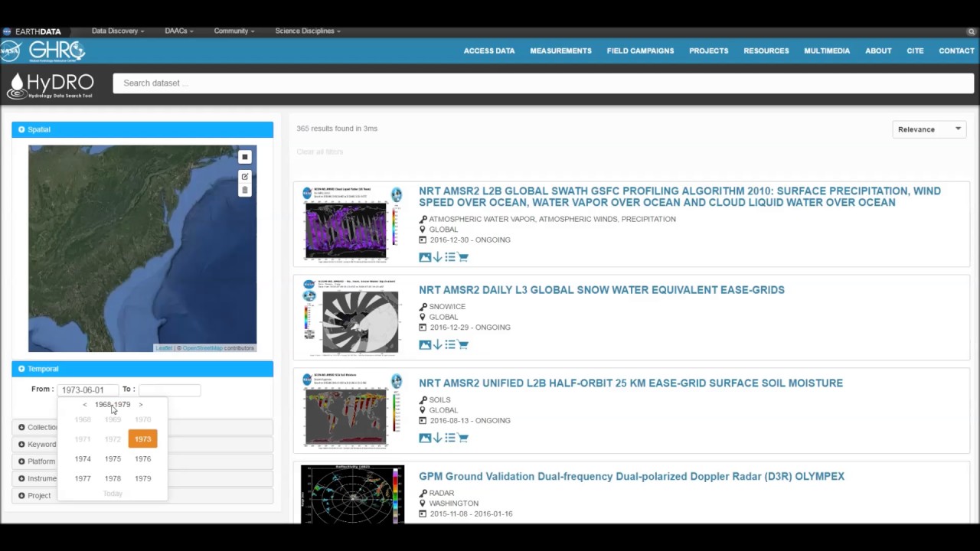Image resolution: width=980 pixels, height=551 pixels.
Task: Open the Relevance sort dropdown
Action: point(929,129)
